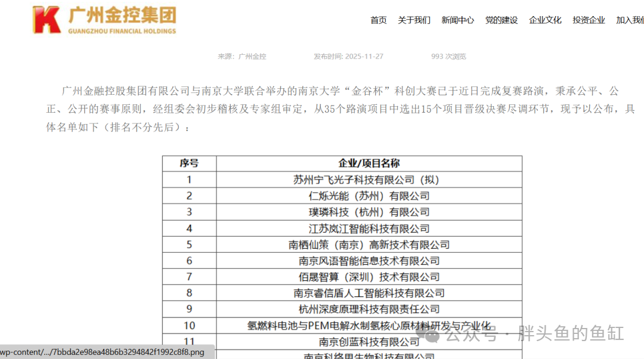Click 璞璘科技 (杭州) 有限公司 entry
Screen dimensions: 644x359
tap(369, 212)
